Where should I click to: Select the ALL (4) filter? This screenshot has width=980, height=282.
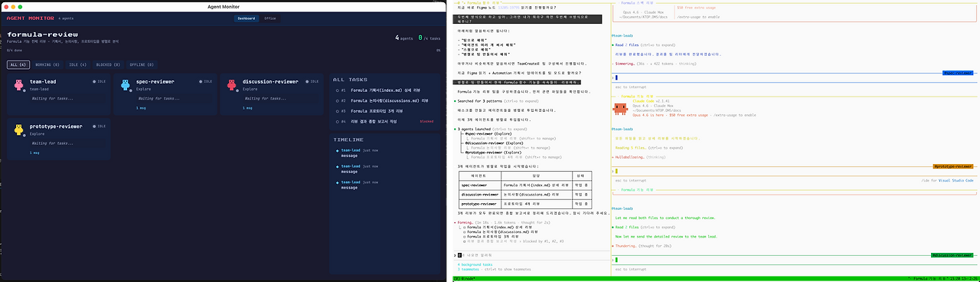[18, 65]
